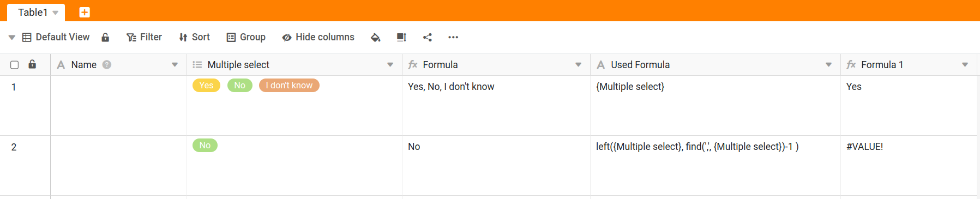Screen dimensions: 980x199
Task: Click the Name column help icon
Action: pyautogui.click(x=107, y=64)
